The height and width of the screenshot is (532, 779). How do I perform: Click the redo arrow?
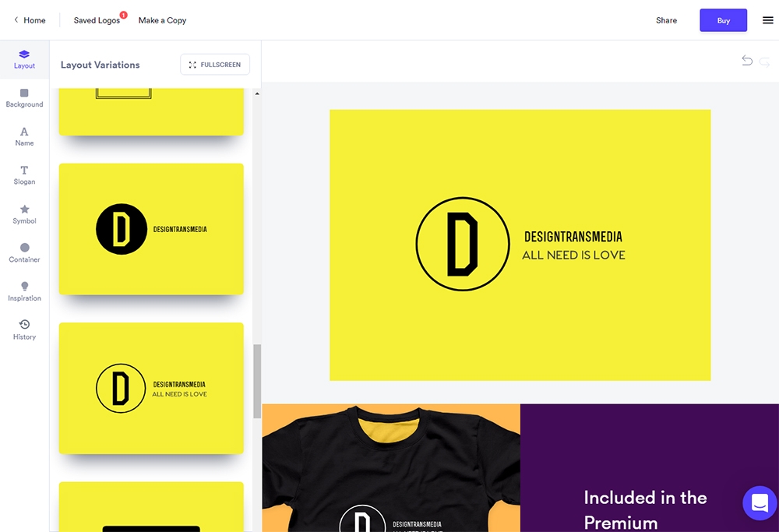(765, 62)
